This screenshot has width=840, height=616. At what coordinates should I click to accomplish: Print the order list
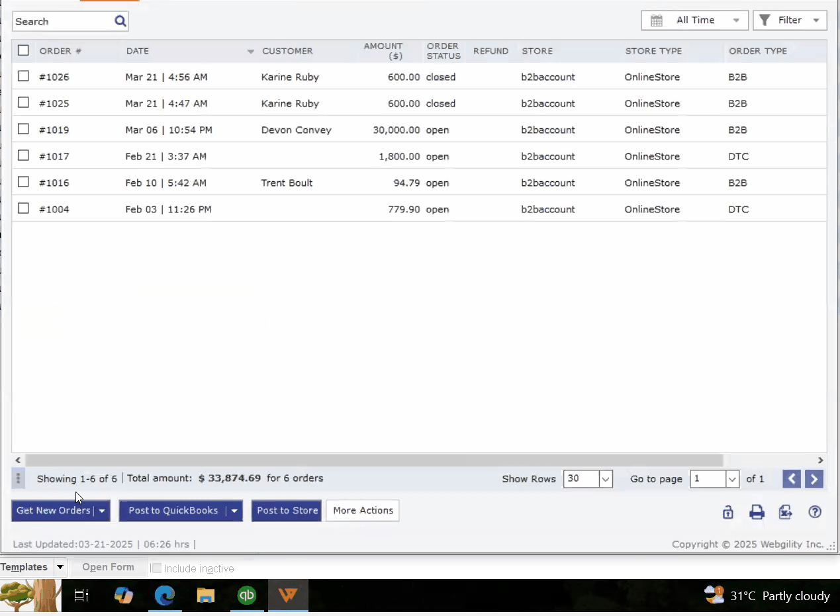757,511
